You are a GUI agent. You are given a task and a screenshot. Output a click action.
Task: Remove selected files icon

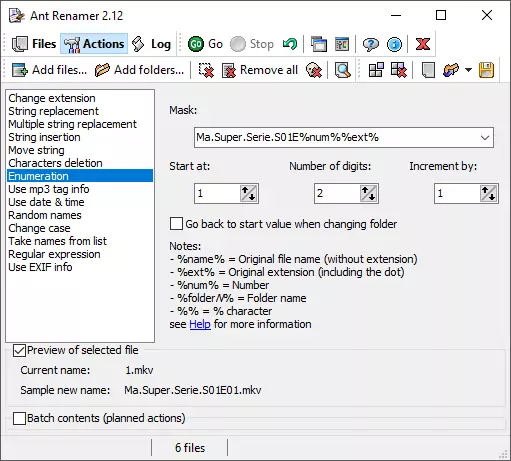click(206, 70)
